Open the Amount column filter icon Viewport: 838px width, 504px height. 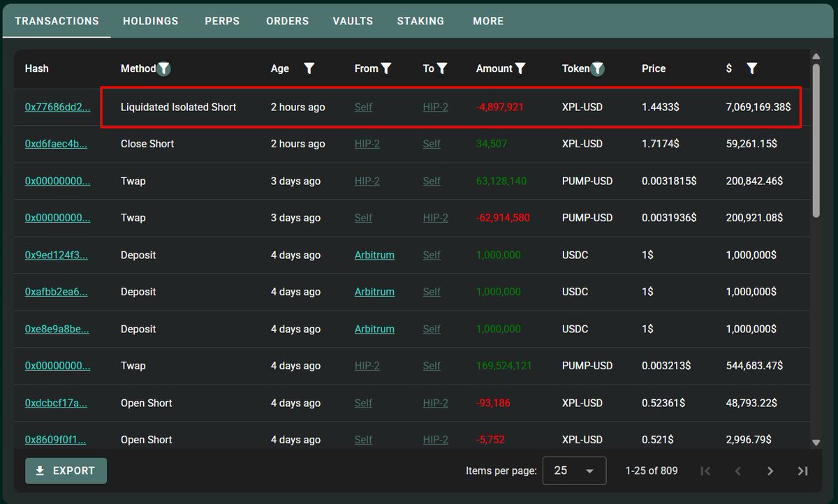click(520, 68)
